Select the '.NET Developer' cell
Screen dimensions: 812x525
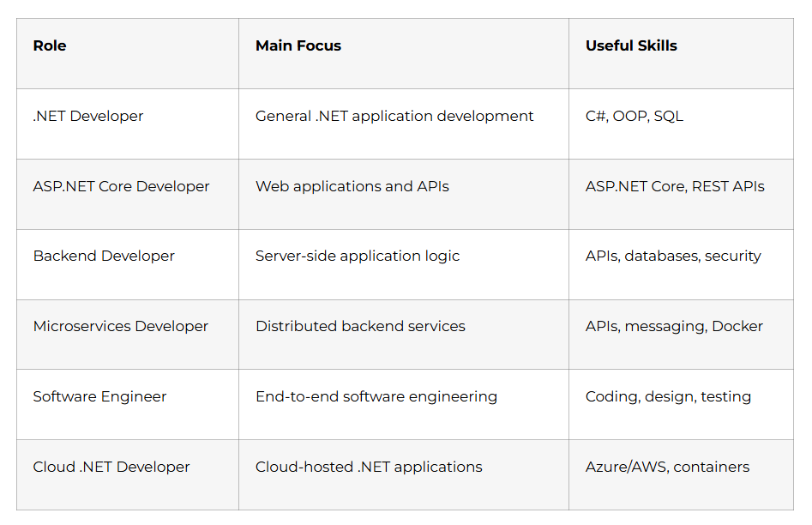click(x=128, y=124)
